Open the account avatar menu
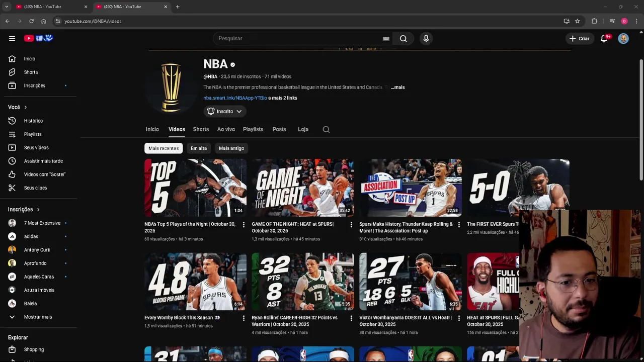Viewport: 644px width, 362px height. [623, 38]
